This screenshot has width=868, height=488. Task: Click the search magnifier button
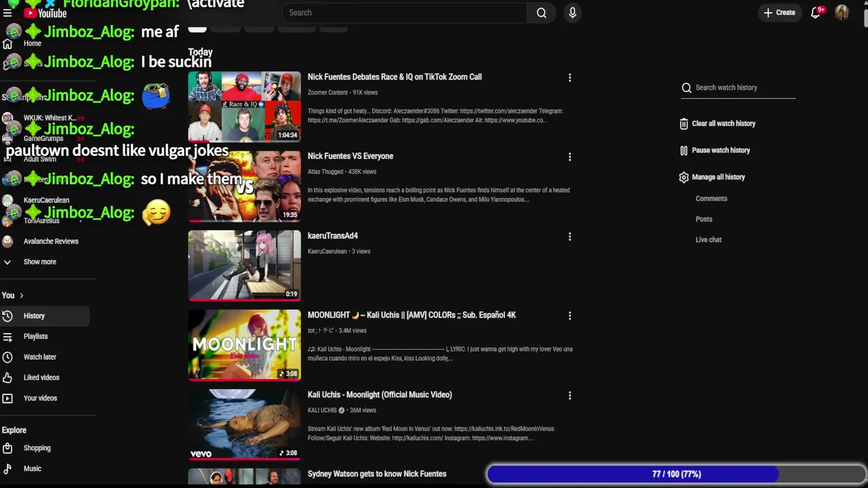(541, 13)
